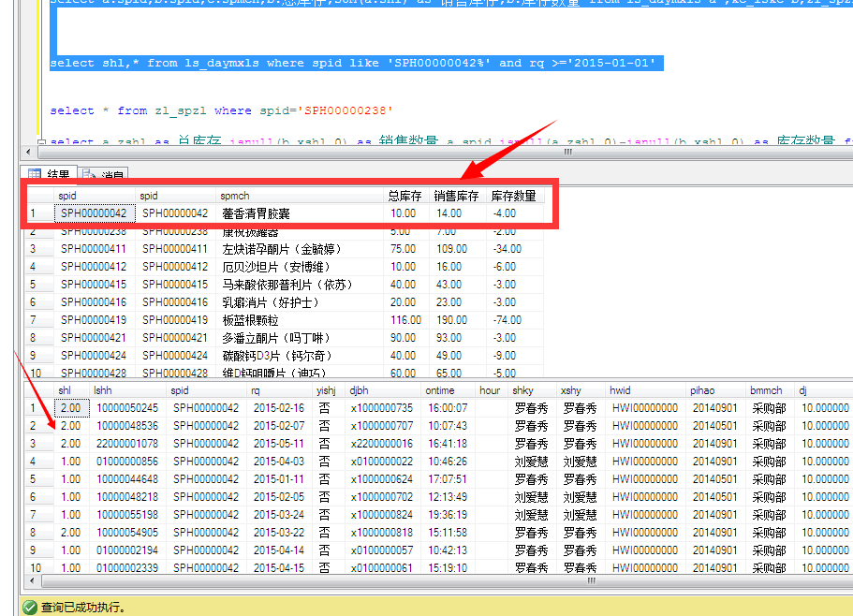Select the SPH00000411 spid cell
This screenshot has width=853, height=616.
tap(94, 248)
